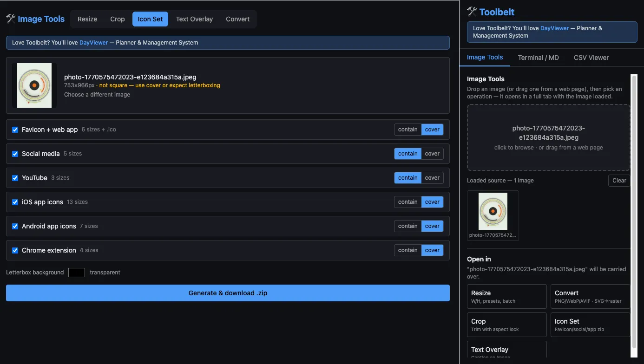Switch to the CSV Viewer tab

591,58
